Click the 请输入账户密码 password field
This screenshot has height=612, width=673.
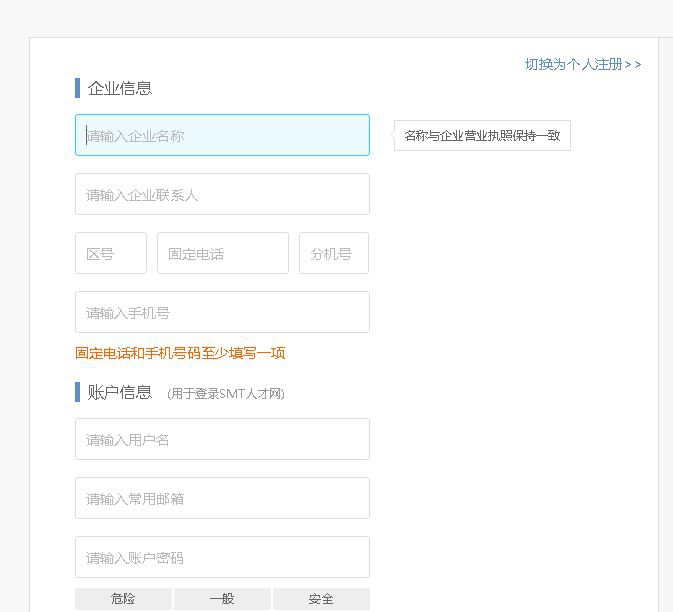222,557
